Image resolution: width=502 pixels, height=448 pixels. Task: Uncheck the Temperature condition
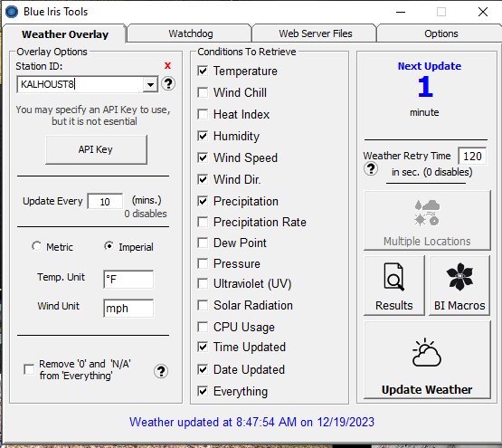[x=203, y=71]
